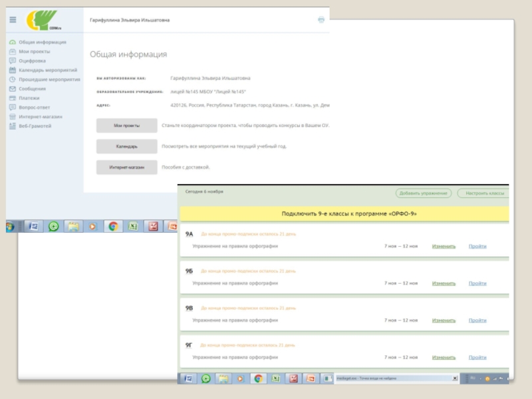Open the hamburger menu in the top window
Image resolution: width=532 pixels, height=399 pixels.
click(13, 20)
